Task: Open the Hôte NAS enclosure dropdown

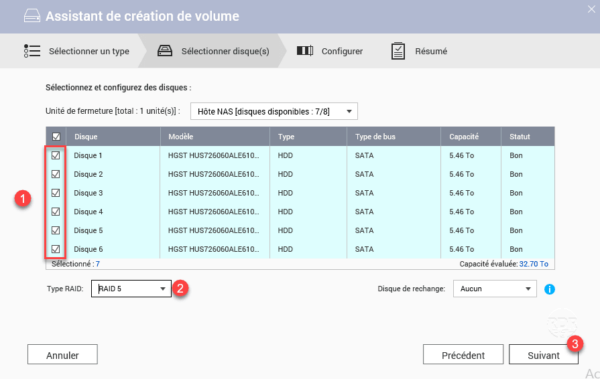Action: (274, 111)
